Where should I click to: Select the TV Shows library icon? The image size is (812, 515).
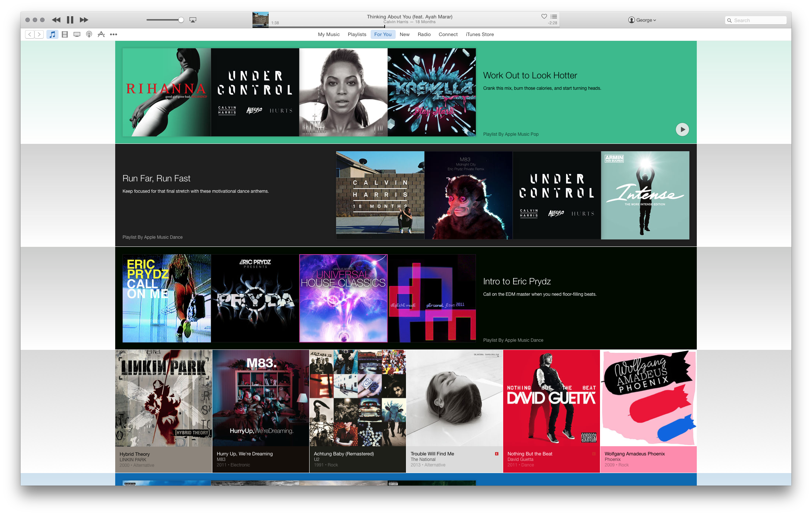pyautogui.click(x=77, y=34)
